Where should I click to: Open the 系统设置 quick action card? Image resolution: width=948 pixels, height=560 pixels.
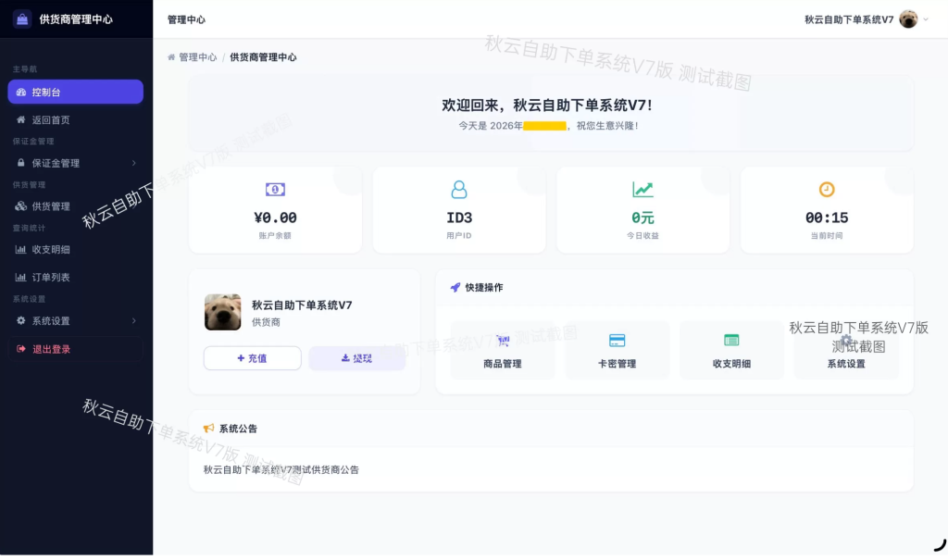[x=846, y=350]
